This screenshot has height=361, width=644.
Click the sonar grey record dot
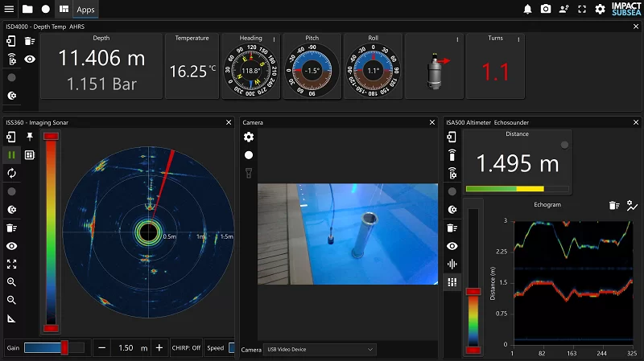(11, 191)
